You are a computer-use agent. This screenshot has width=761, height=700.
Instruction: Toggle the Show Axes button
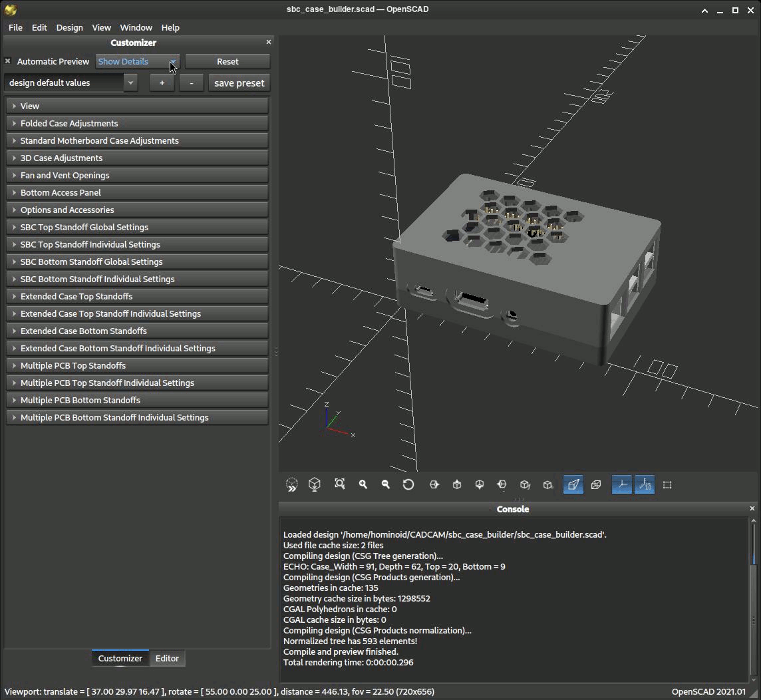(621, 484)
